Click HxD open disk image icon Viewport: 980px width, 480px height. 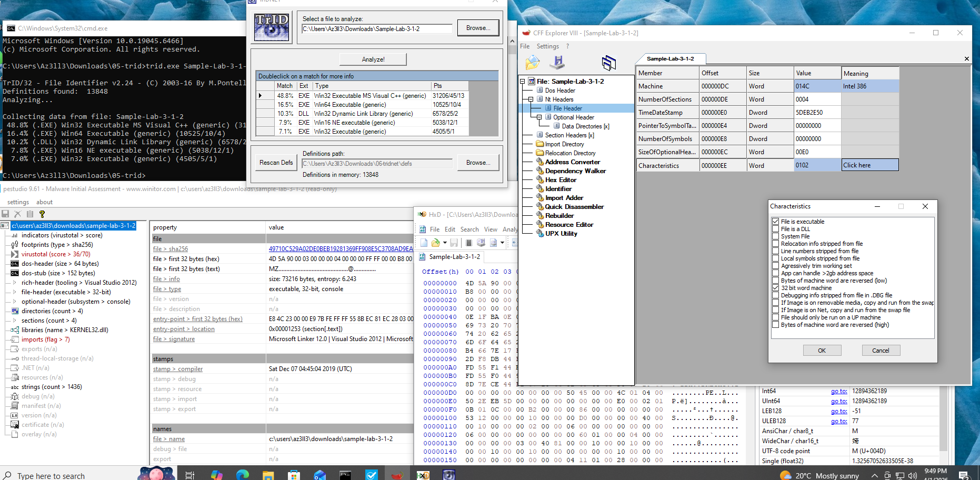[494, 243]
